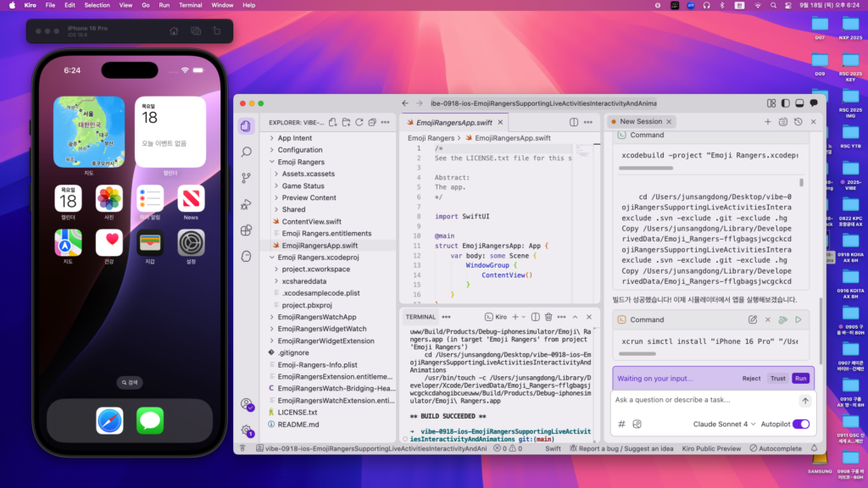Image resolution: width=868 pixels, height=488 pixels.
Task: Click the chat input asking a question
Action: 704,400
